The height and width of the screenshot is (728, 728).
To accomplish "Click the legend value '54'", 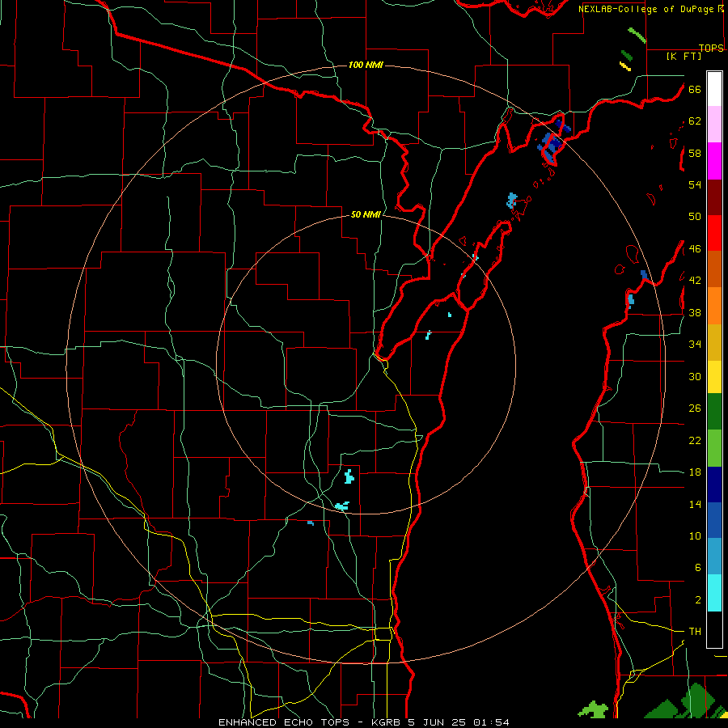I will click(695, 184).
